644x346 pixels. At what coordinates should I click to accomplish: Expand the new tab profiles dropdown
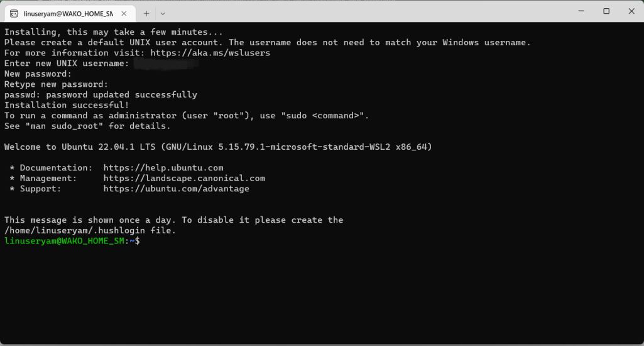pyautogui.click(x=163, y=14)
